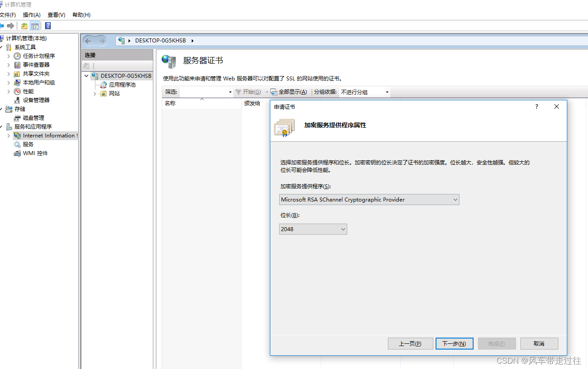The width and height of the screenshot is (588, 369).
Task: Open the group-by dropdown
Action: coord(365,92)
